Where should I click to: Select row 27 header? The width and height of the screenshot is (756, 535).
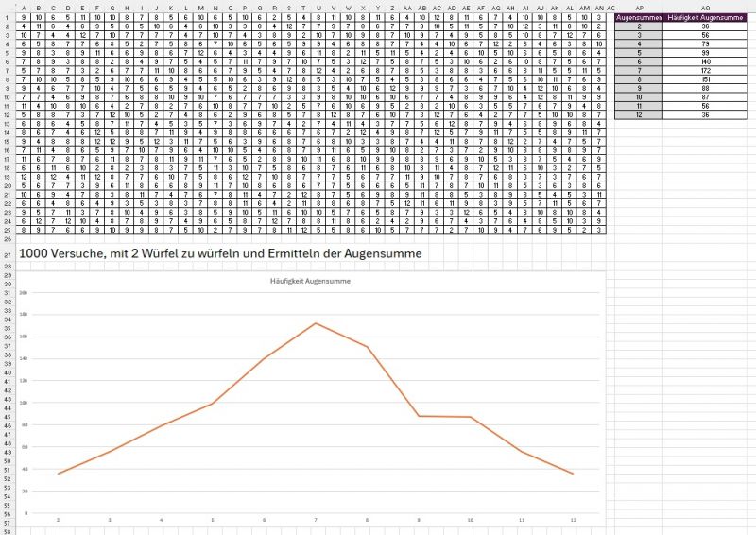click(6, 255)
